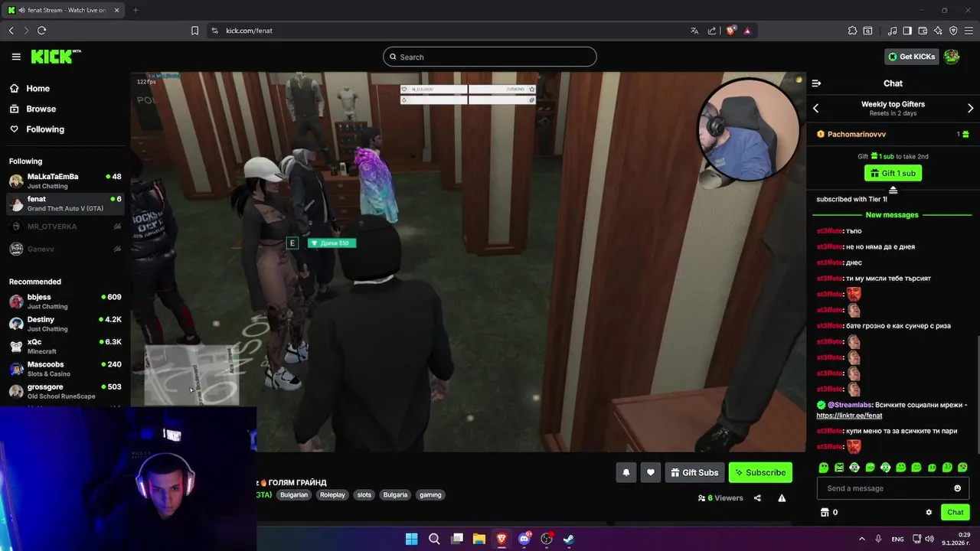Screen dimensions: 980x551
Task: Select the Roleplay stream tag
Action: [x=332, y=495]
